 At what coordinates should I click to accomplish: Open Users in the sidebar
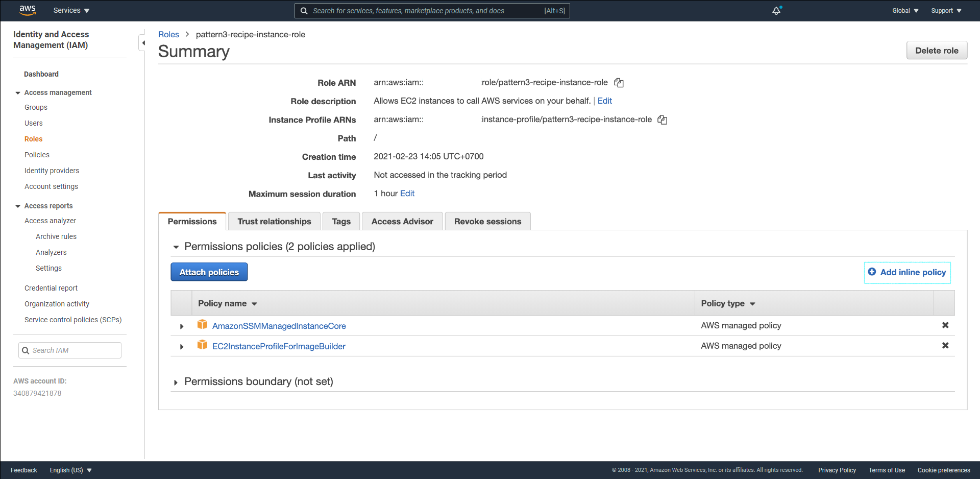[34, 123]
